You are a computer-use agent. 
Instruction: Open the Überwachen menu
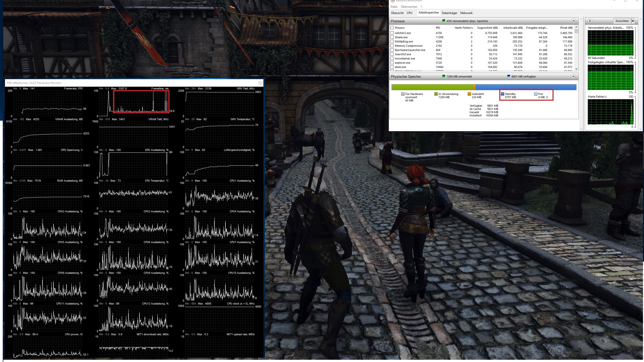[x=409, y=7]
